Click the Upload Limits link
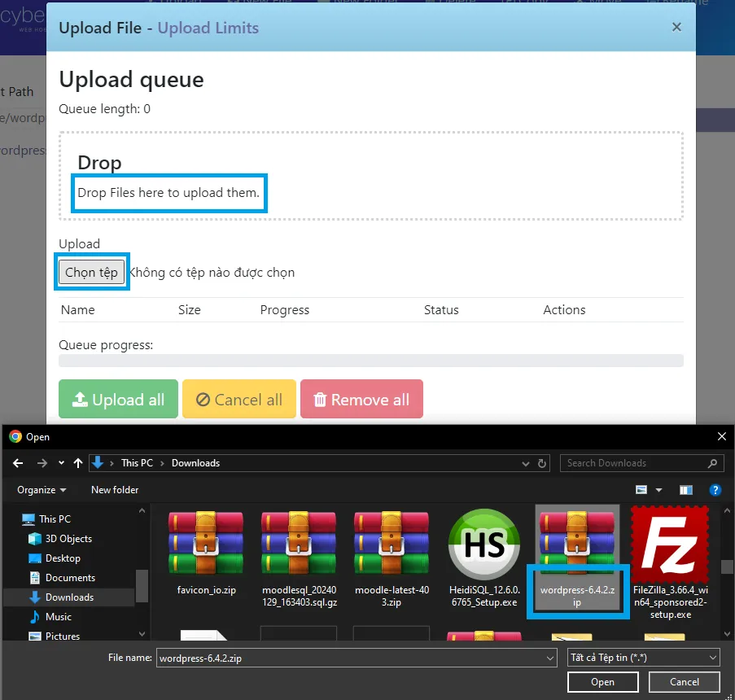The image size is (735, 700). click(208, 28)
